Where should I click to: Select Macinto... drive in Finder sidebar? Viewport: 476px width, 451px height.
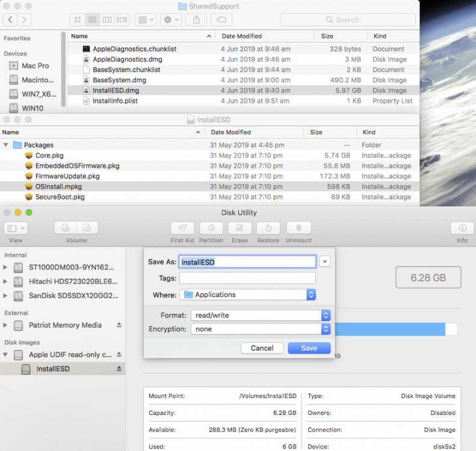pos(31,80)
